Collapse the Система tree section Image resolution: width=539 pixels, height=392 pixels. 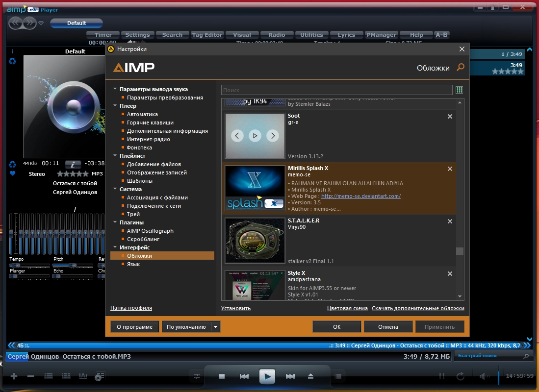[115, 189]
